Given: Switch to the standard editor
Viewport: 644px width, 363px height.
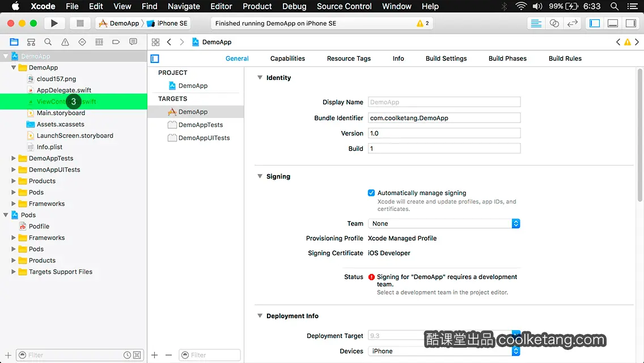Looking at the screenshot, I should coord(536,23).
